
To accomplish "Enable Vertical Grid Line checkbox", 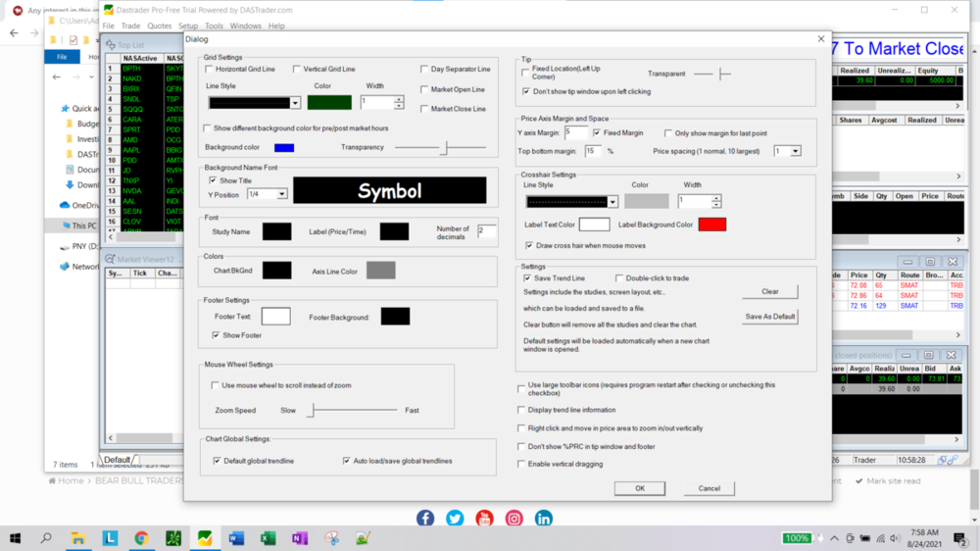I will tap(297, 69).
